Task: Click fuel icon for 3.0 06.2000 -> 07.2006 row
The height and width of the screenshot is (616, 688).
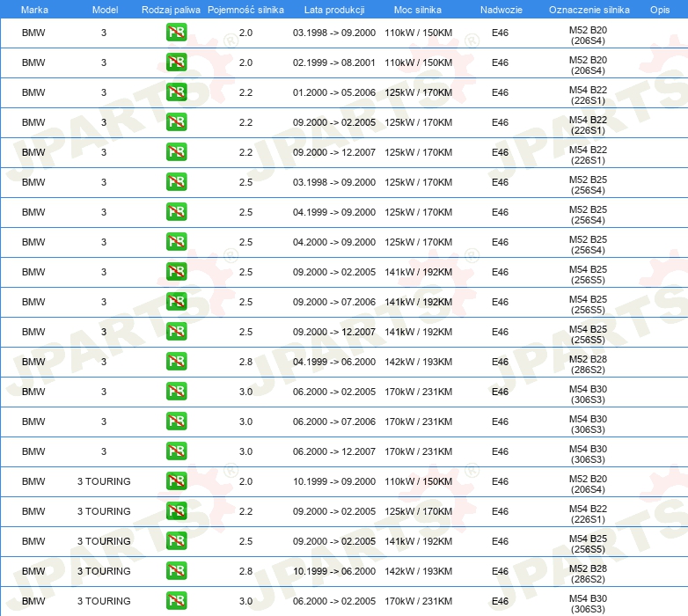Action: (176, 422)
